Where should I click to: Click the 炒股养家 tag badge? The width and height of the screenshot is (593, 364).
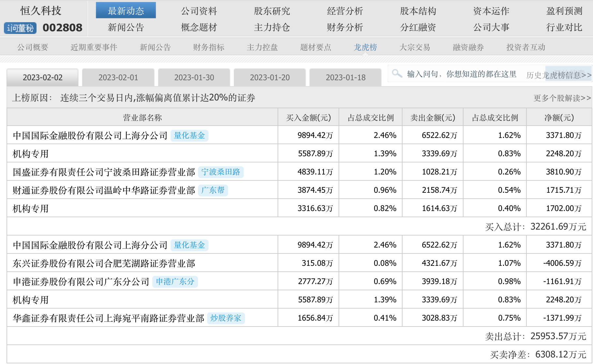[226, 318]
